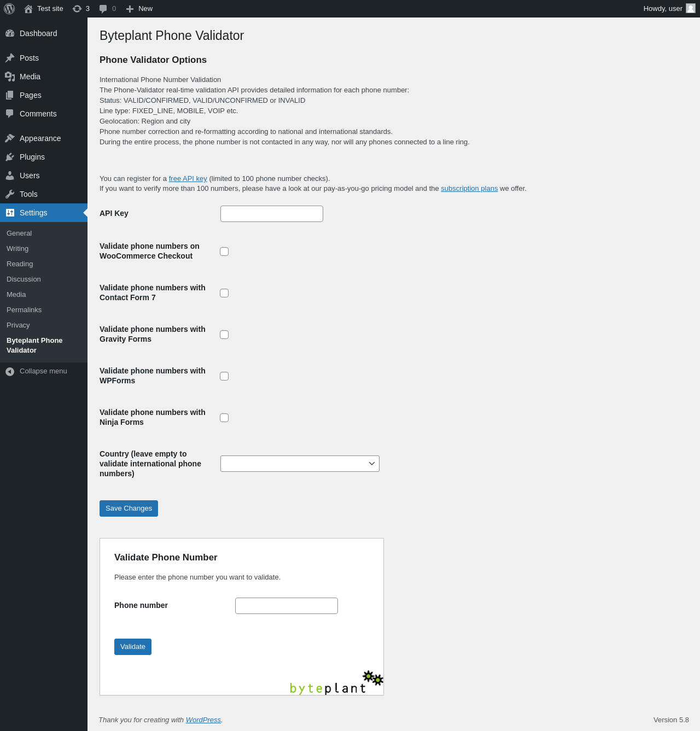Click the Settings menu label

pos(33,213)
